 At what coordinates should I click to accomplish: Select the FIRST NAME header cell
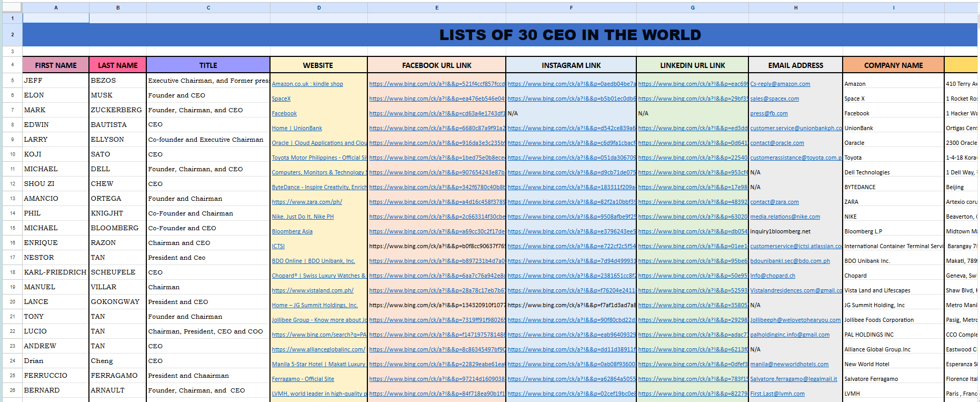click(x=56, y=65)
